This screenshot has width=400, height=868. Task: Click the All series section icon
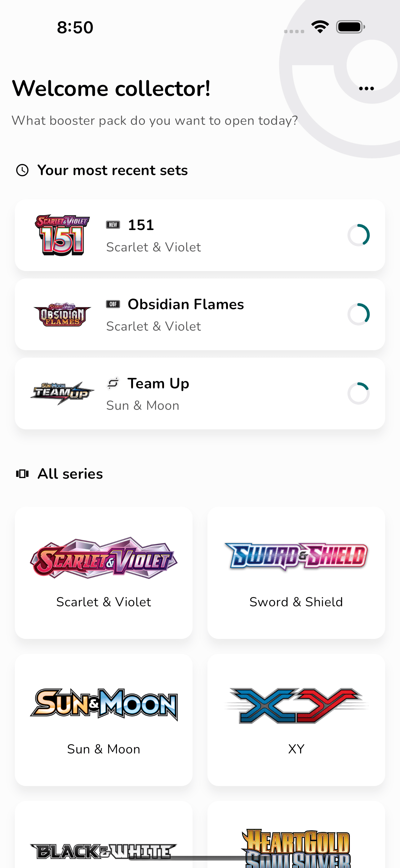point(22,473)
